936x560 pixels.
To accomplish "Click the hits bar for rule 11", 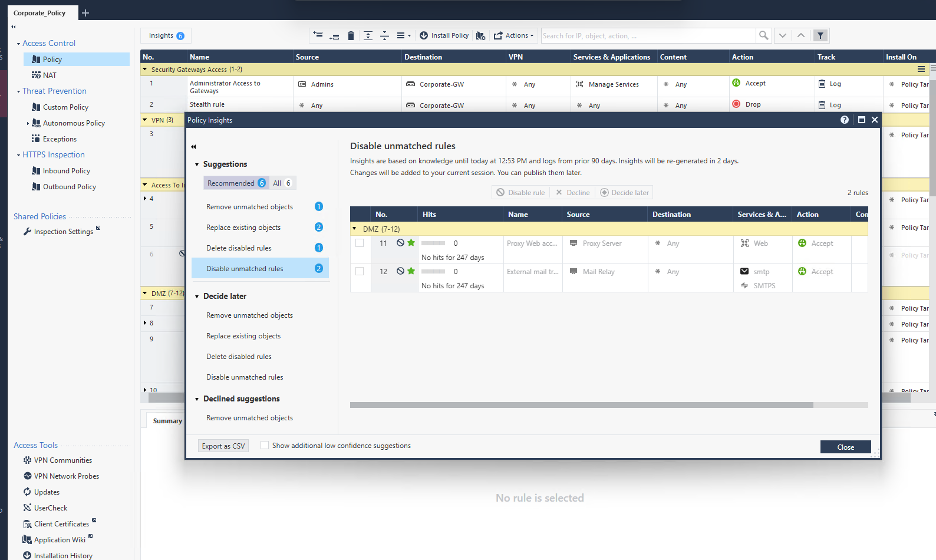I will pos(433,243).
